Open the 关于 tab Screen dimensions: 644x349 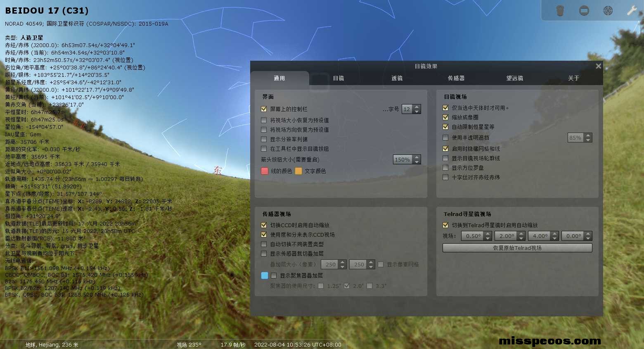pyautogui.click(x=573, y=78)
